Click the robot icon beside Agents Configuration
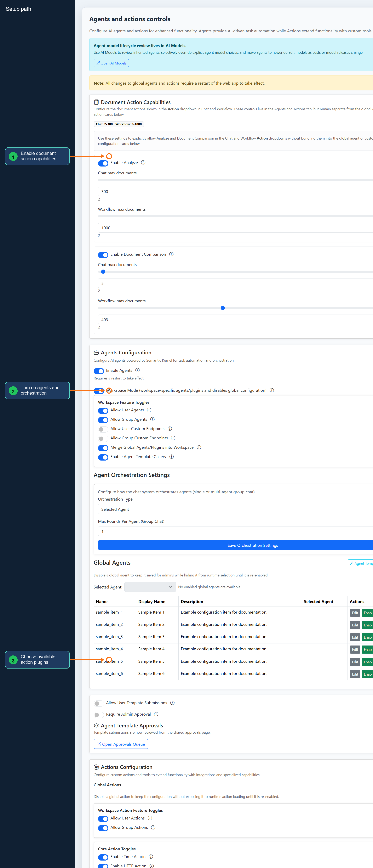This screenshot has height=868, width=373. [x=96, y=353]
